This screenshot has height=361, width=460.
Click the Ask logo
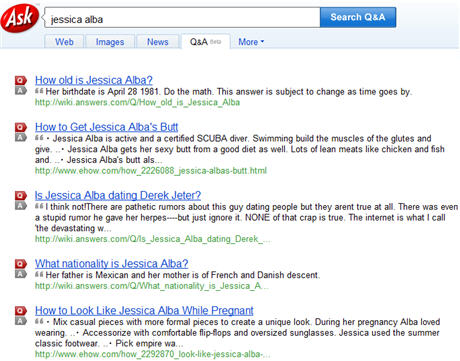click(x=20, y=18)
